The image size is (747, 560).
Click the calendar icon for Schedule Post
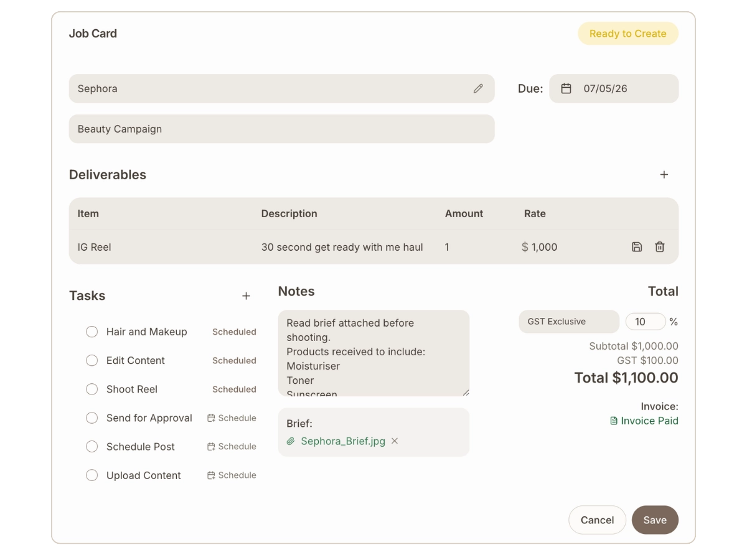tap(211, 447)
